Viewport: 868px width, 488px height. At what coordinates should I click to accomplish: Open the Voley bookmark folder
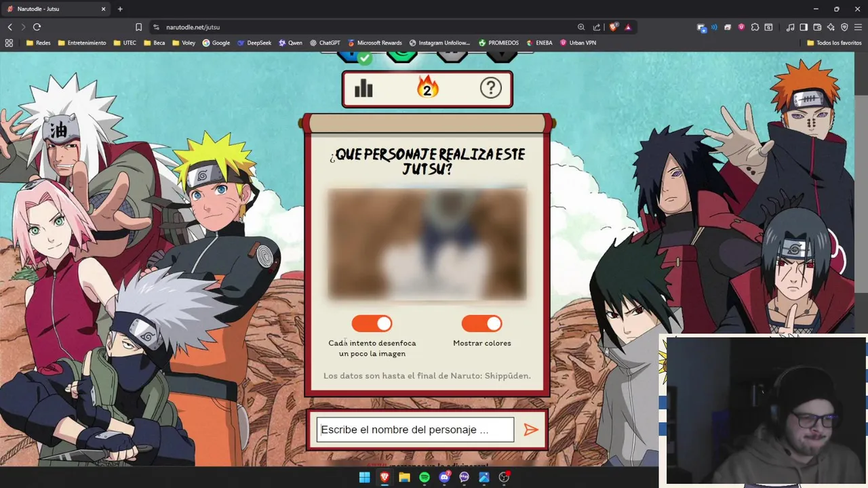point(184,43)
